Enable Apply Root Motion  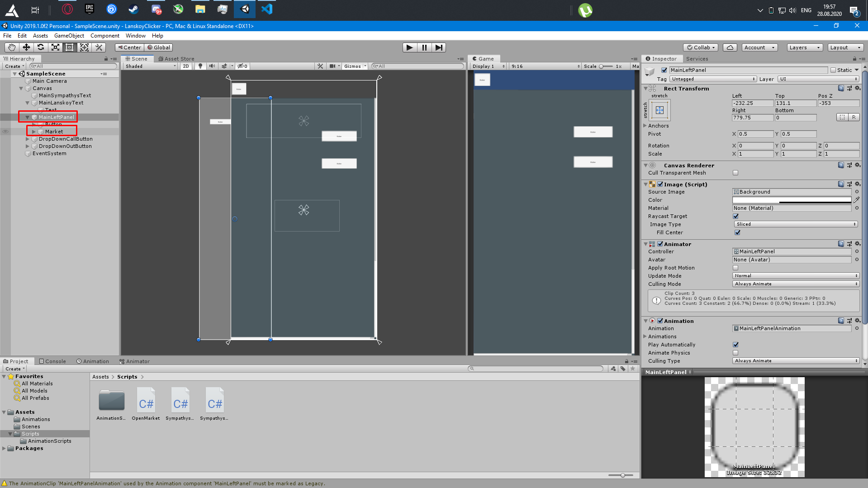coord(735,268)
